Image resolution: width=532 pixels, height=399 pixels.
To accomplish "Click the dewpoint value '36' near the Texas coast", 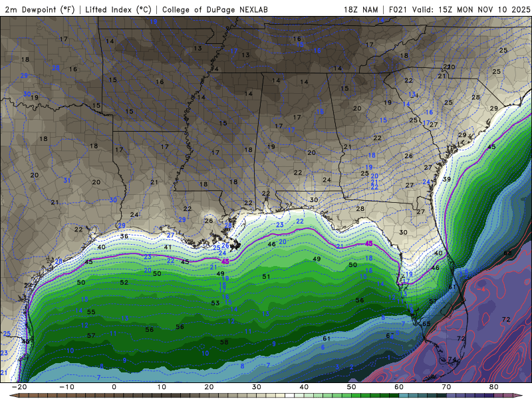I will coord(124,237).
